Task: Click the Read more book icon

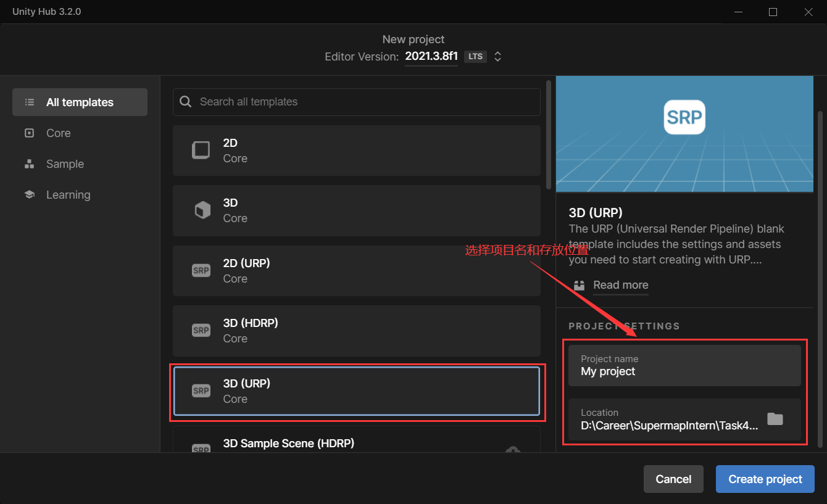Action: tap(579, 286)
